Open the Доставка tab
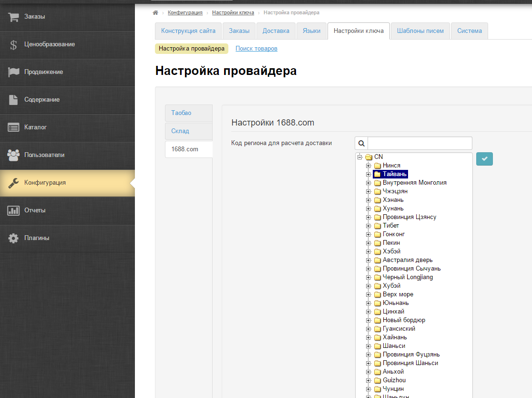This screenshot has height=398, width=532. (276, 31)
